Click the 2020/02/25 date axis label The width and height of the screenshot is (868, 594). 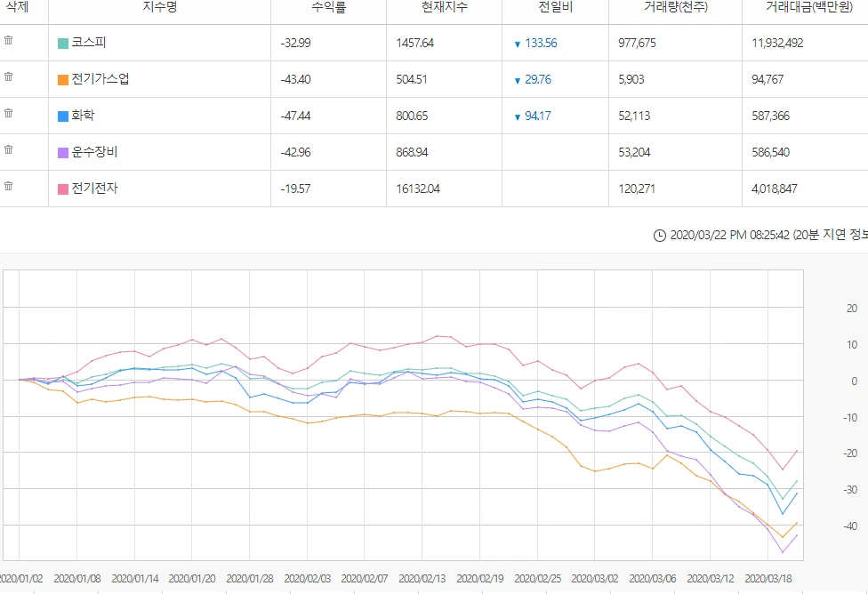coord(537,579)
